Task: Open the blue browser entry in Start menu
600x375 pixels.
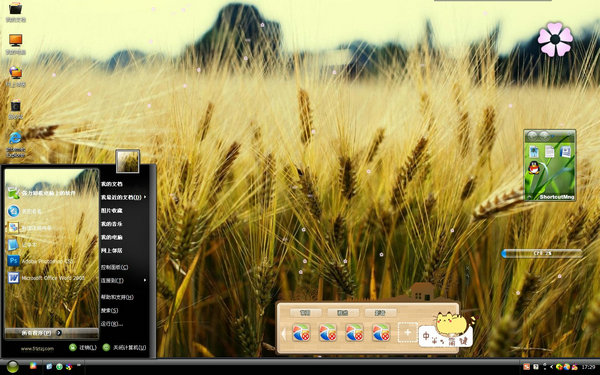Action: 25,211
